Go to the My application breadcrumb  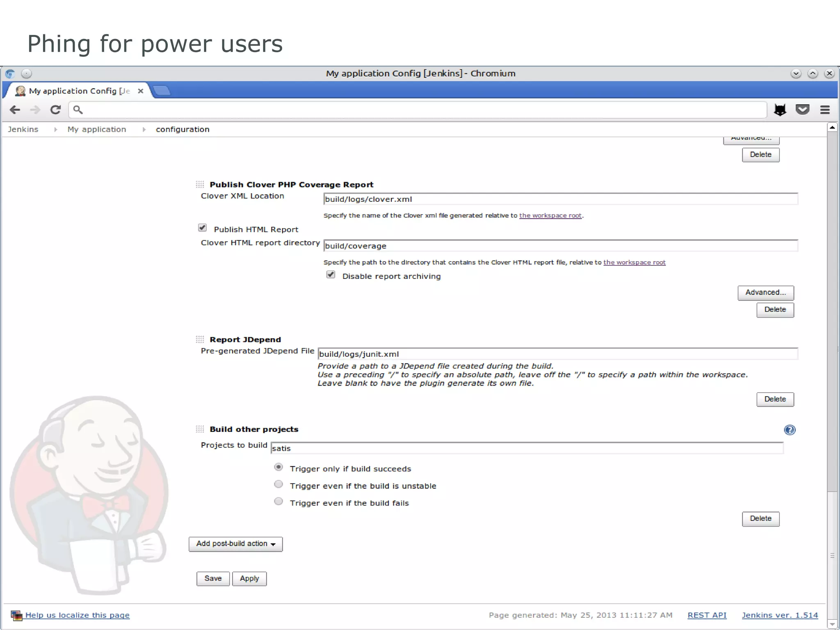tap(97, 129)
